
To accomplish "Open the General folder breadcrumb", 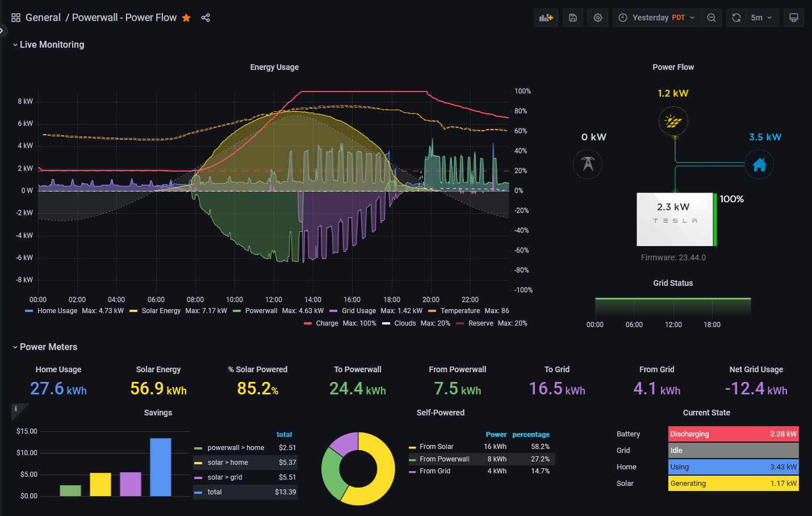I will pyautogui.click(x=43, y=18).
